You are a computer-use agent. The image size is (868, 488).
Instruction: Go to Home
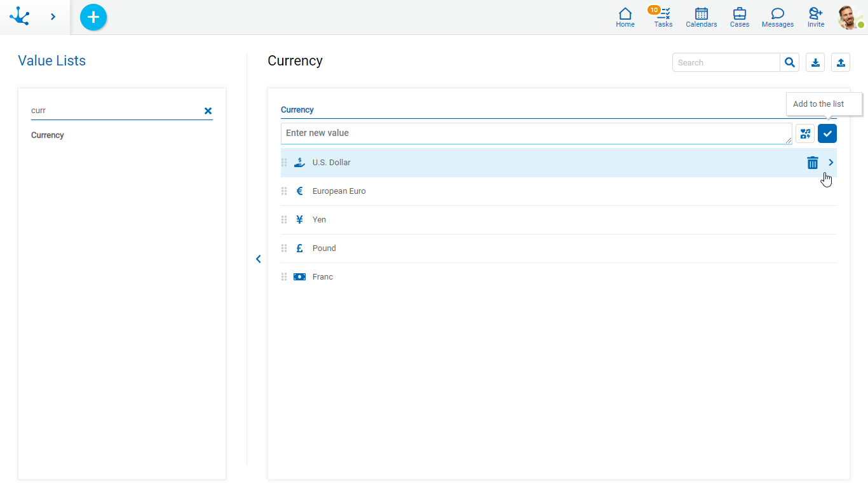tap(625, 17)
